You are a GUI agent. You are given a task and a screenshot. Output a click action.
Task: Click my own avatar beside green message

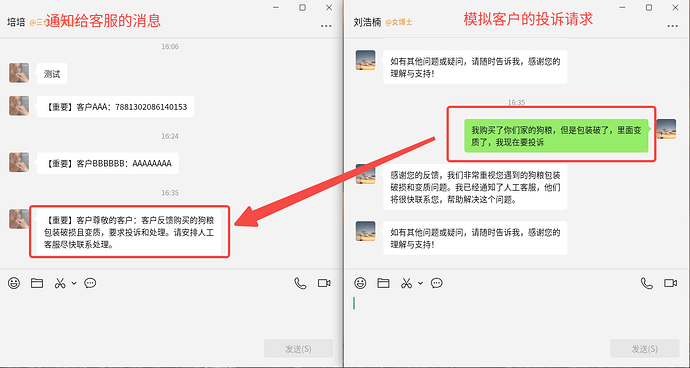(666, 129)
